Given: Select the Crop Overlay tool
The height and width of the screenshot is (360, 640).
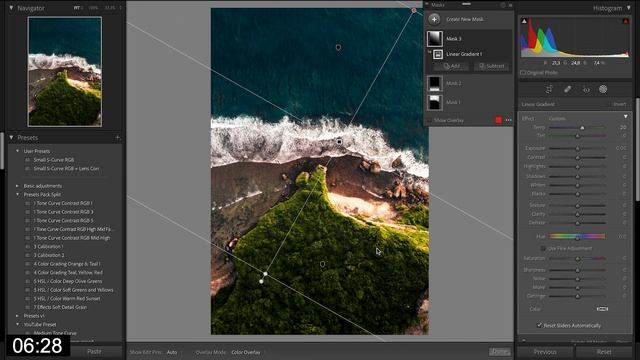Looking at the screenshot, I should point(549,89).
